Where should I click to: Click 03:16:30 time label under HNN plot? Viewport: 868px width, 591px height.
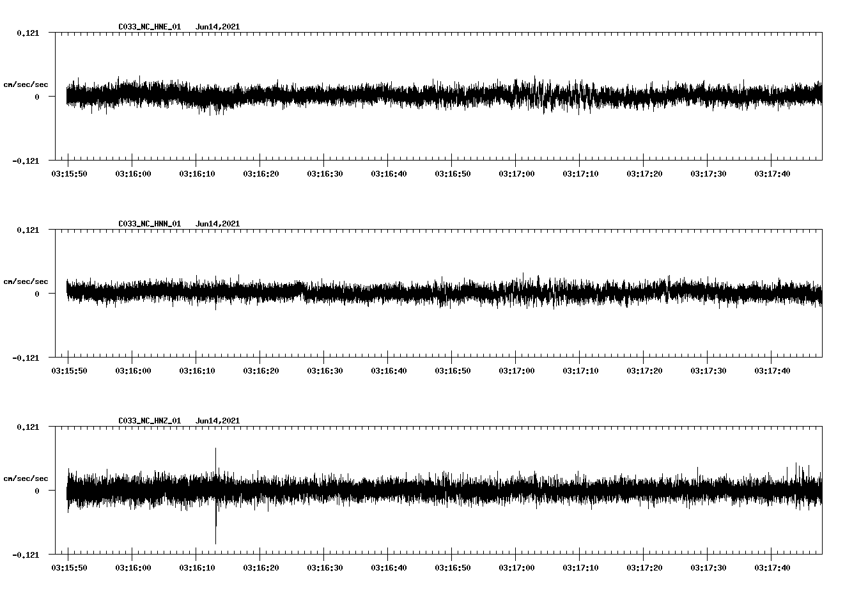point(325,370)
